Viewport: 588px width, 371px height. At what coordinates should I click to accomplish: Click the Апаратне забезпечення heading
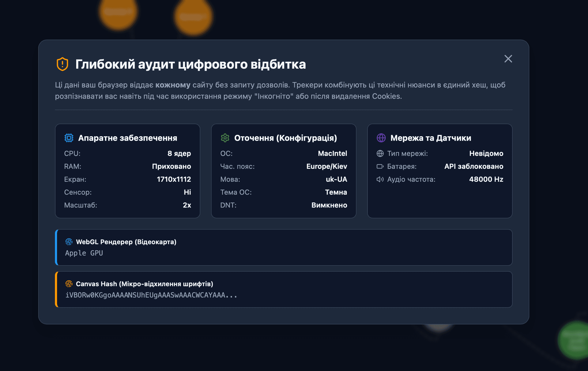click(128, 138)
